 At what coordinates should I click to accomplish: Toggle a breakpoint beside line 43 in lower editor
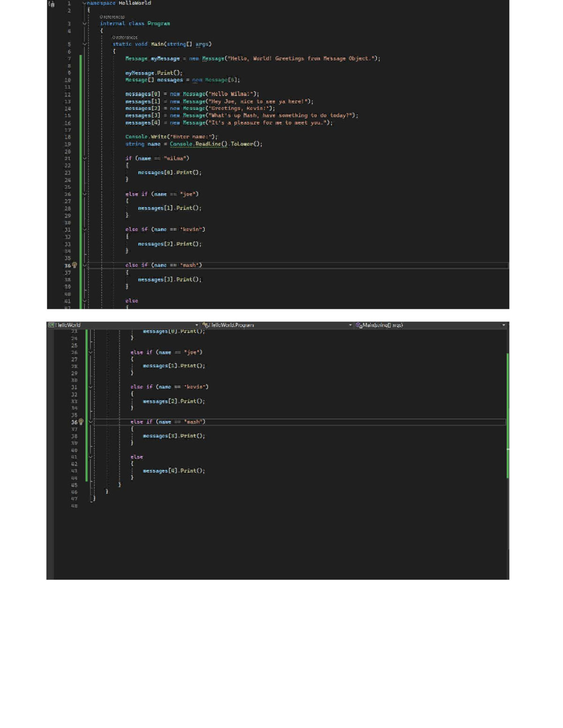(x=56, y=471)
